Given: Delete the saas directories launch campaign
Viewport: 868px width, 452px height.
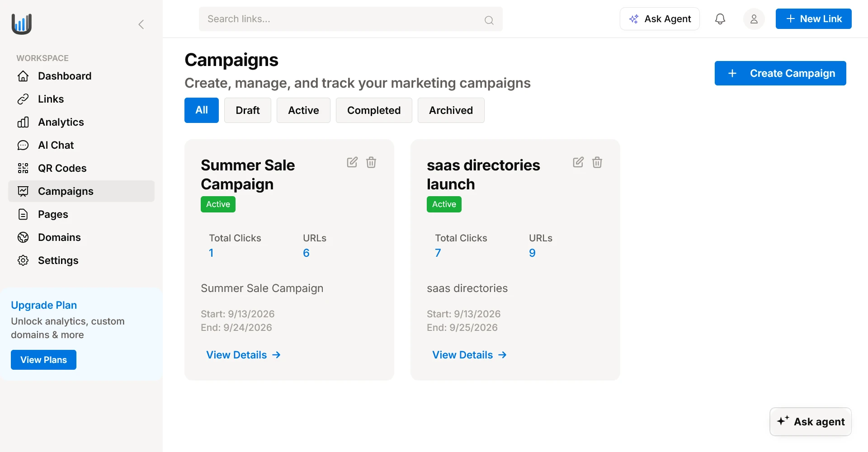Looking at the screenshot, I should point(597,162).
